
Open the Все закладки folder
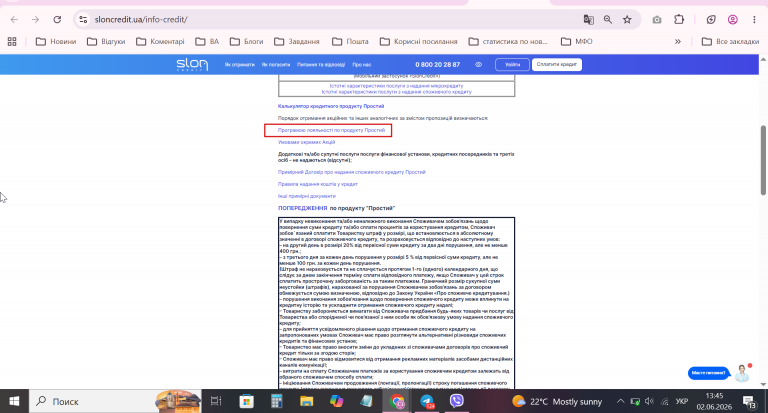(x=730, y=42)
